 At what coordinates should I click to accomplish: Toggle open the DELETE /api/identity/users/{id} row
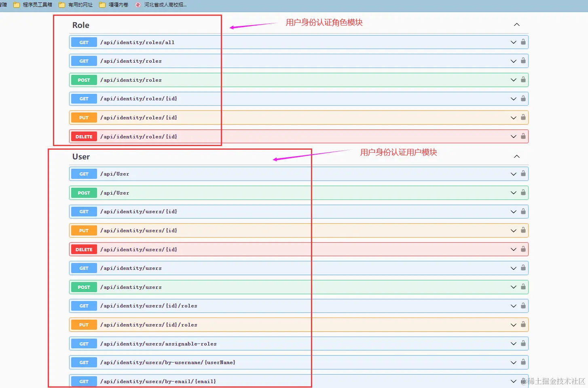click(513, 249)
